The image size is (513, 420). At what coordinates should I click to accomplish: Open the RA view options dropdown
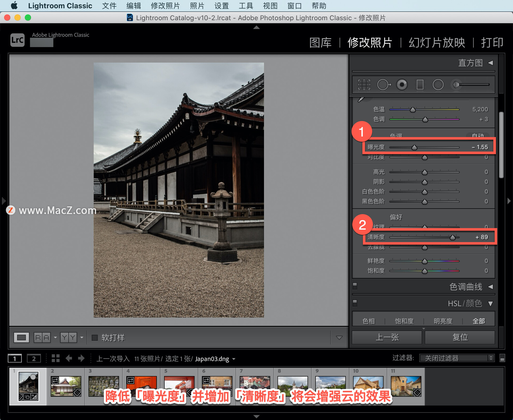point(55,337)
